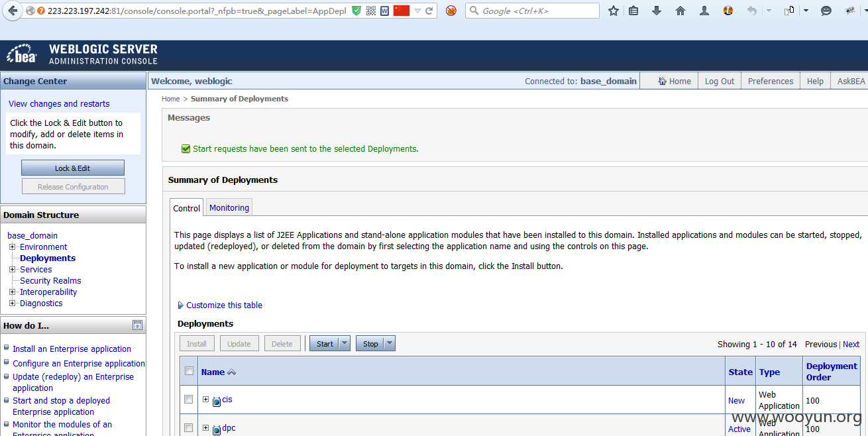Collapse How do I panel with its icon
The width and height of the screenshot is (868, 436).
tap(137, 325)
